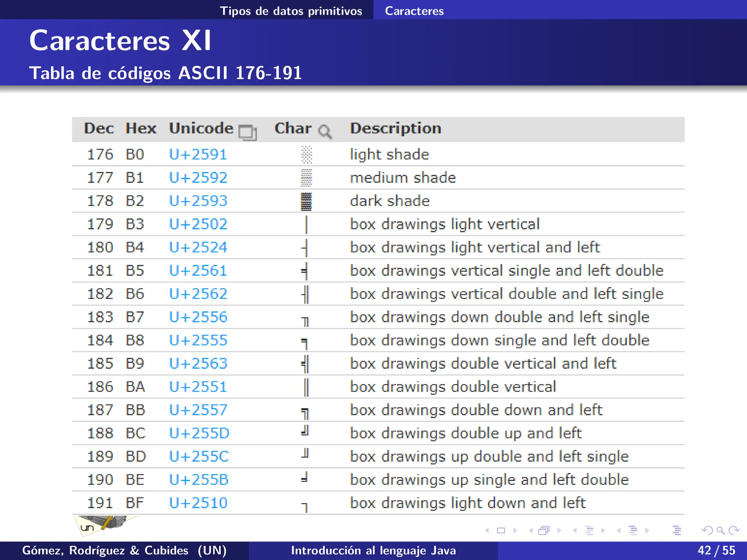The height and width of the screenshot is (560, 747).
Task: Click the back (undo-style) navigation arrow
Action: click(x=707, y=530)
